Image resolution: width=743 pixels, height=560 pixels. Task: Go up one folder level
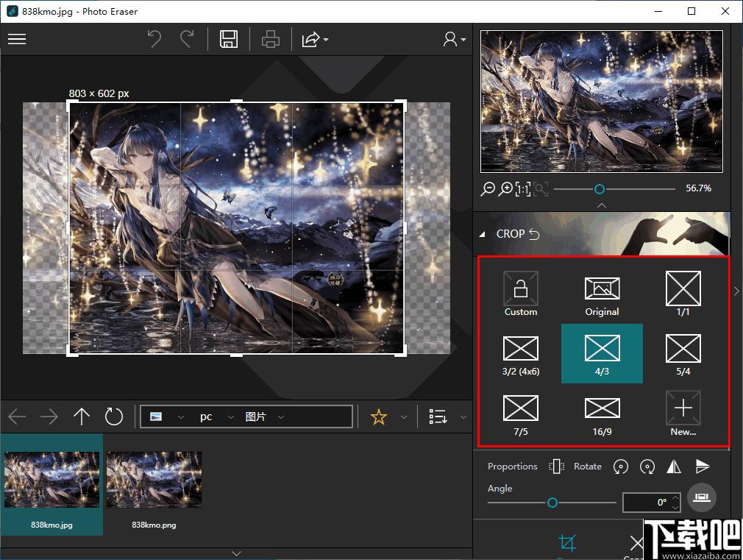point(82,417)
